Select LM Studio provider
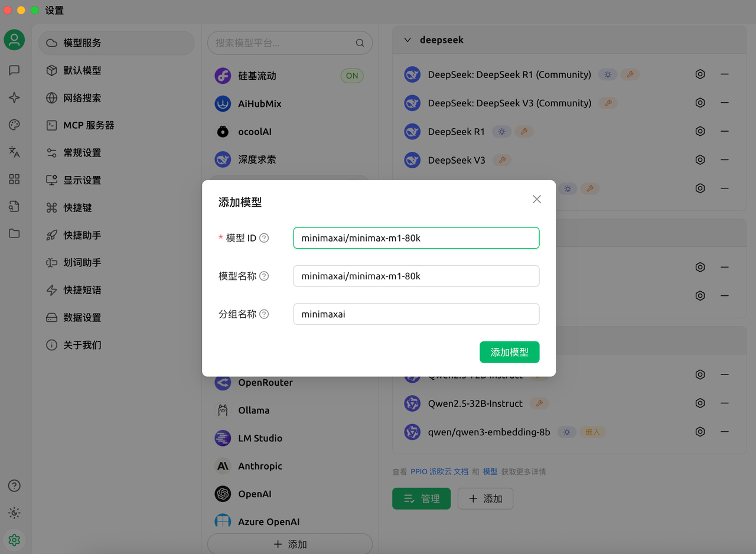Viewport: 756px width, 554px height. point(289,438)
